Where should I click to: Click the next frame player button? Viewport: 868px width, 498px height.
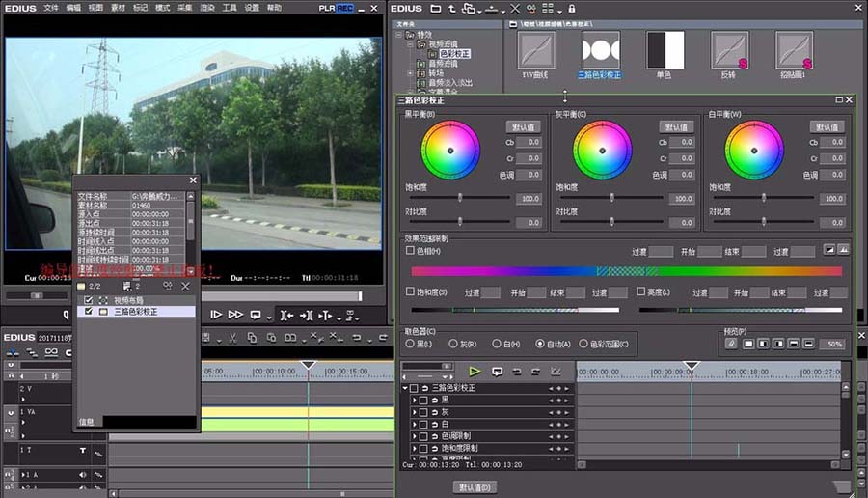pyautogui.click(x=216, y=315)
